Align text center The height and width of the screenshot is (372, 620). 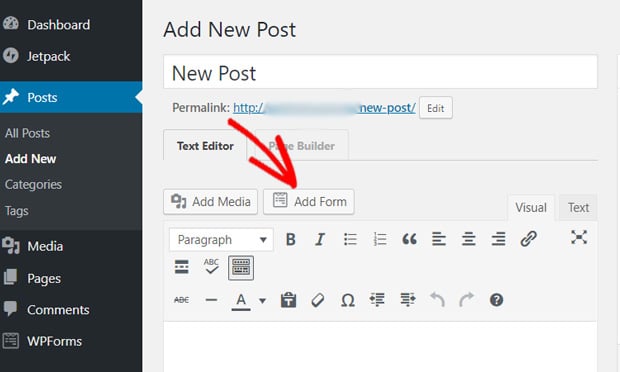coord(469,239)
